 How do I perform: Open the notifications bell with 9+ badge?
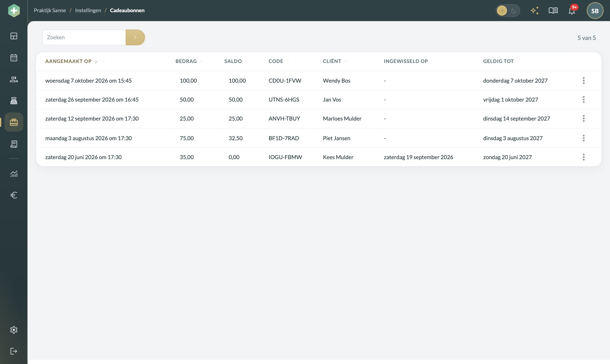click(572, 10)
